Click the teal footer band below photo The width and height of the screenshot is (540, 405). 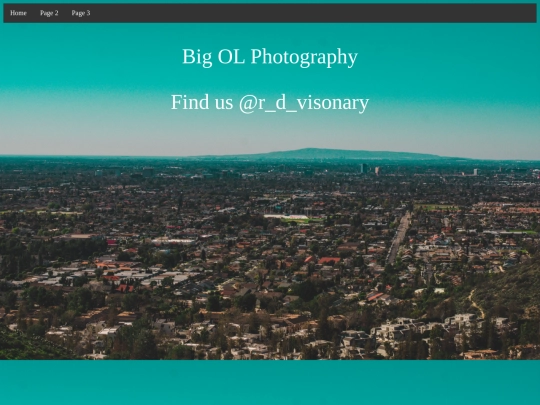270,382
